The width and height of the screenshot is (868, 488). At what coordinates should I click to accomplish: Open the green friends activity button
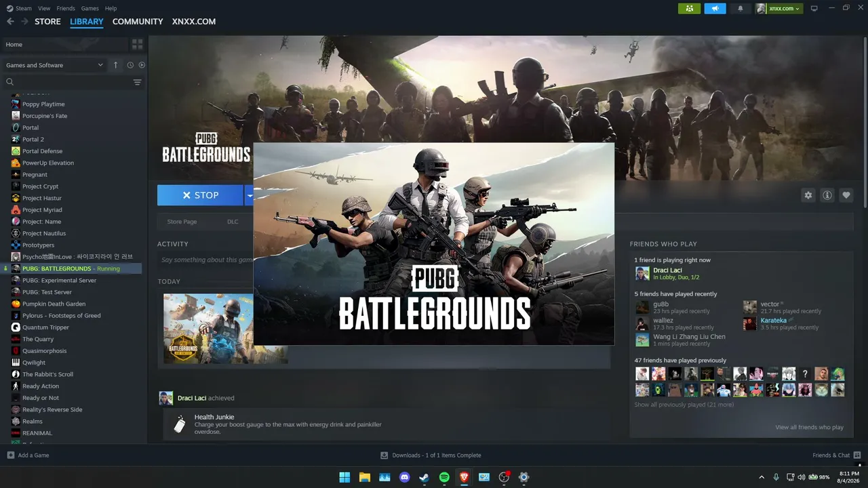pyautogui.click(x=690, y=8)
